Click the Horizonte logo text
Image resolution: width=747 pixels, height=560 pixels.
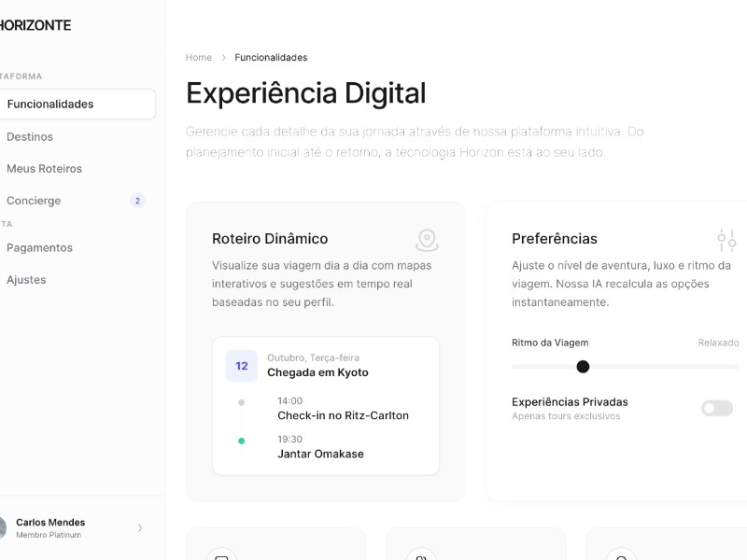tap(35, 25)
